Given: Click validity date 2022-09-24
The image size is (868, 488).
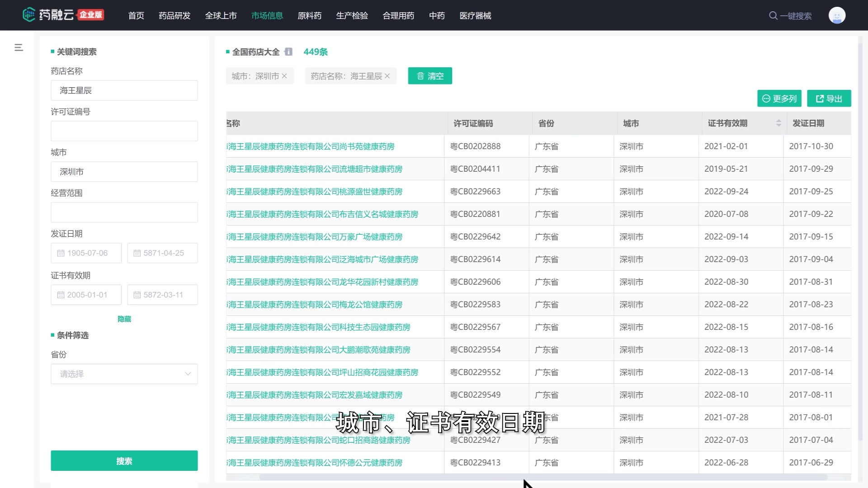Looking at the screenshot, I should pos(726,192).
